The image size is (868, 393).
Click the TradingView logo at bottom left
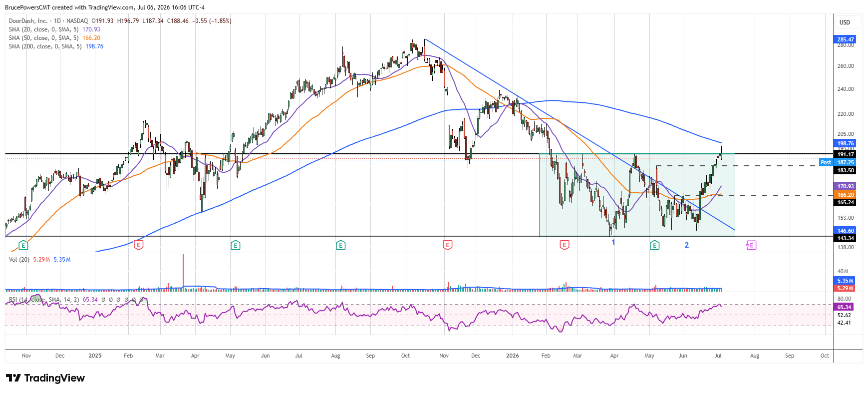tap(45, 378)
